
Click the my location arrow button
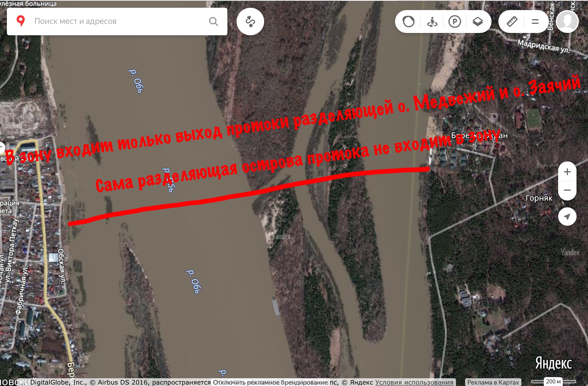567,217
